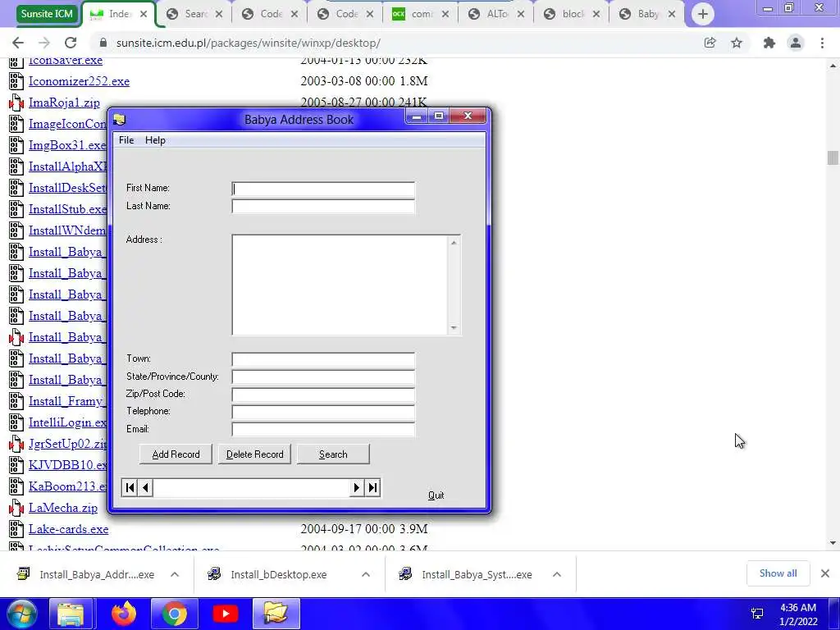This screenshot has width=840, height=630.
Task: Go to next record arrow
Action: click(356, 487)
